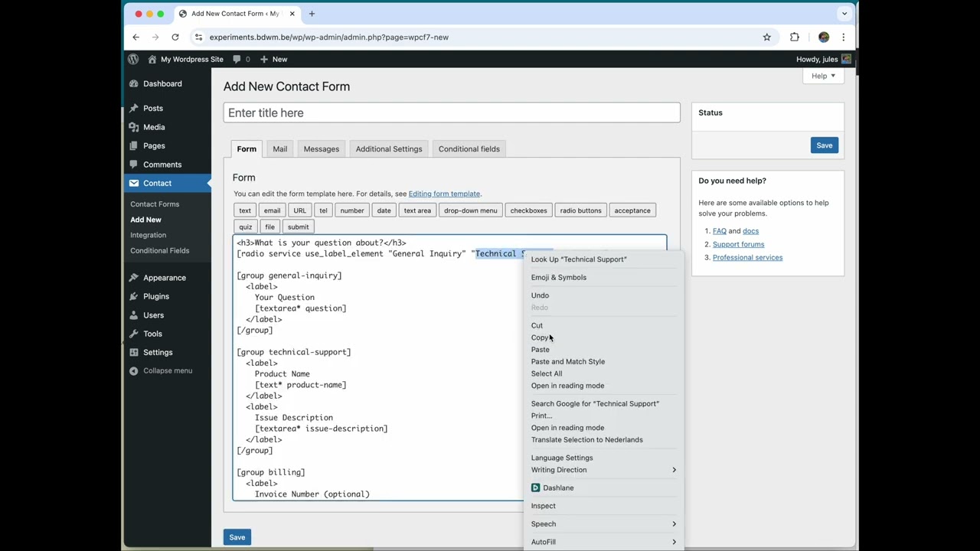This screenshot has height=551, width=980.
Task: Expand the Speech submenu
Action: (x=603, y=524)
